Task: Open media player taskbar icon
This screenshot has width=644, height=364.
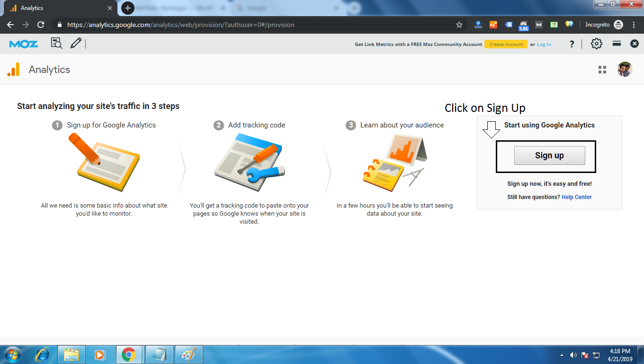Action: tap(99, 355)
